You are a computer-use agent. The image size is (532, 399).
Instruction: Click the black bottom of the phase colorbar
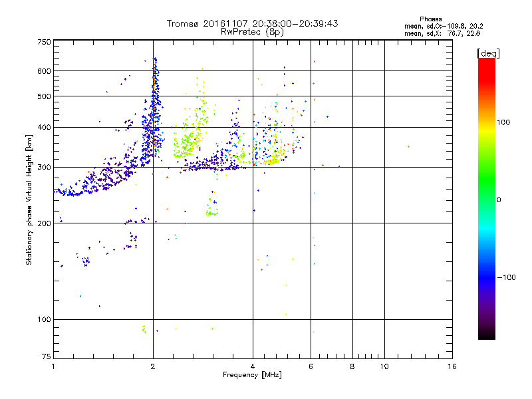pyautogui.click(x=487, y=334)
